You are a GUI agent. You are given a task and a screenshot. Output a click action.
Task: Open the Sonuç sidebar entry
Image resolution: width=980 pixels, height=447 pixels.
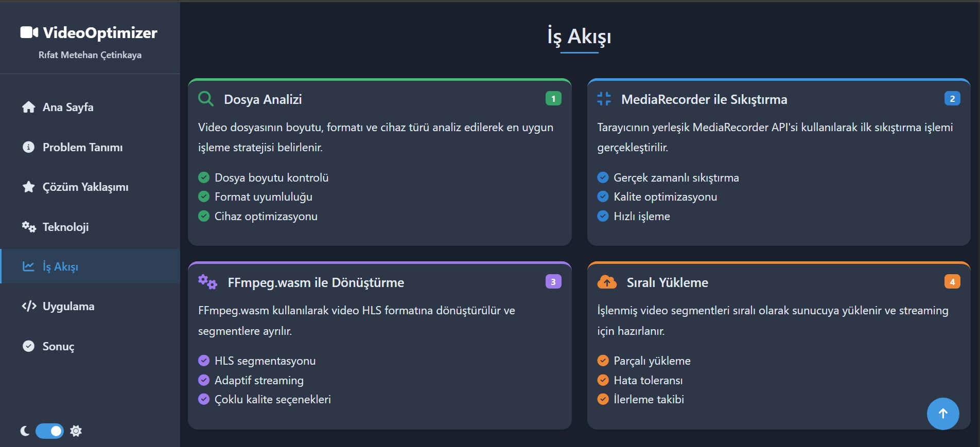pos(58,346)
